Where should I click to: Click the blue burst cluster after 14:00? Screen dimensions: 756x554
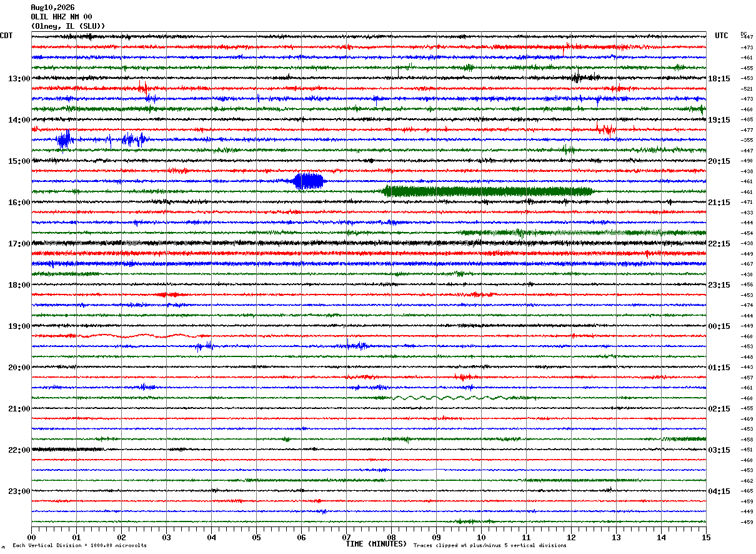101,140
